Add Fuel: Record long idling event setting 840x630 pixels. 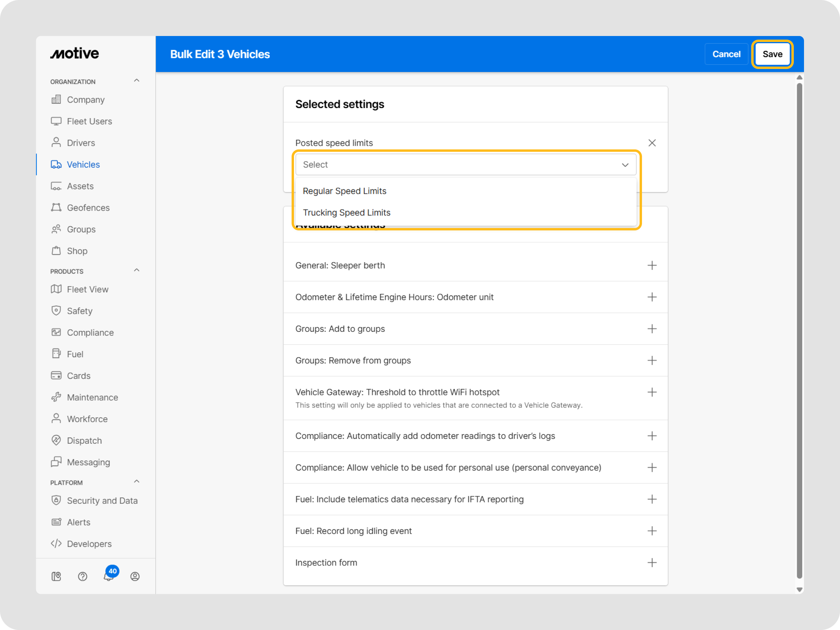tap(652, 531)
